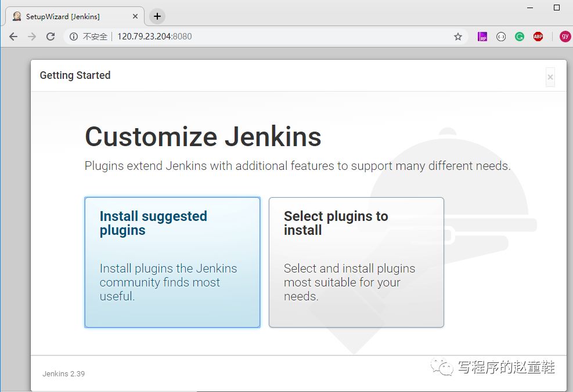Screen dimensions: 573x392
Task: Open the green Grammarly extension
Action: (x=520, y=37)
